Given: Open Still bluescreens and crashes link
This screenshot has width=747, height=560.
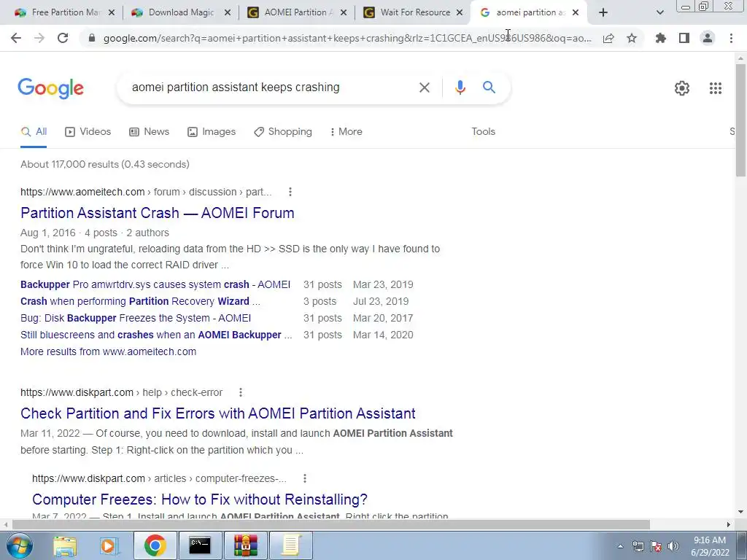Looking at the screenshot, I should click(156, 335).
